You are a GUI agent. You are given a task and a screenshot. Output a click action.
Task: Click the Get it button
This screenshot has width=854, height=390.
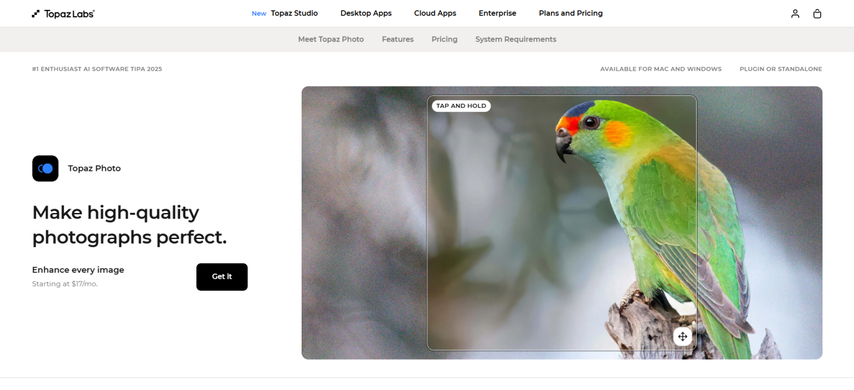(222, 277)
